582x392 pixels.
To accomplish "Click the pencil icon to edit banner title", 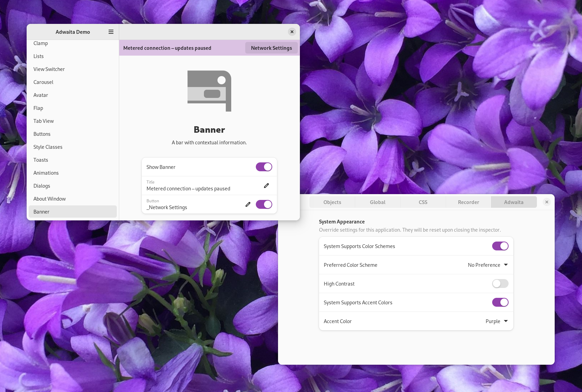I will click(x=266, y=186).
